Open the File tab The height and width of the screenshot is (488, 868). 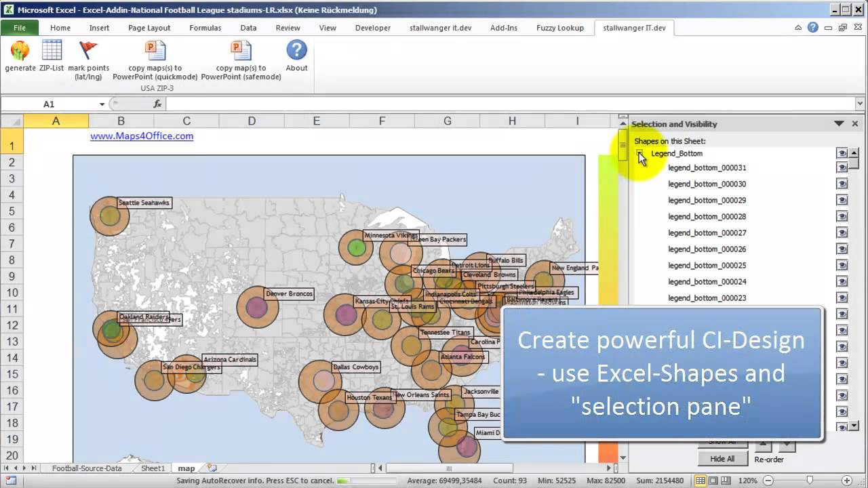click(20, 28)
